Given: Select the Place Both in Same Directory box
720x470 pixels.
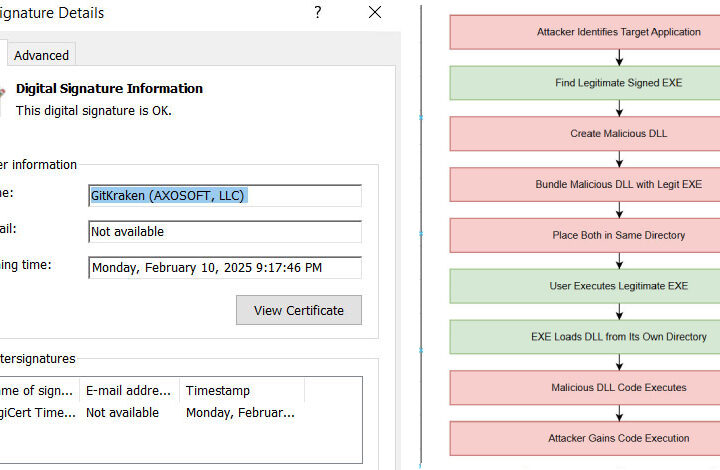Looking at the screenshot, I should tap(585, 235).
